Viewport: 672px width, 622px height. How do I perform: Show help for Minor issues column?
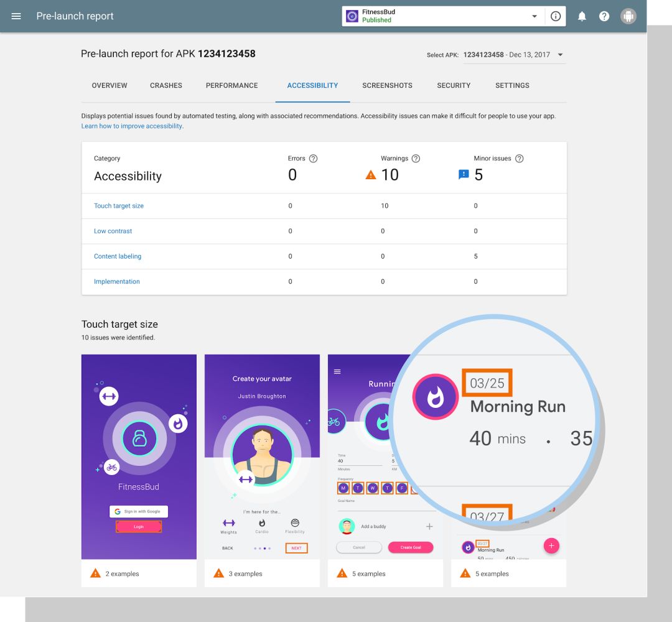click(x=519, y=159)
